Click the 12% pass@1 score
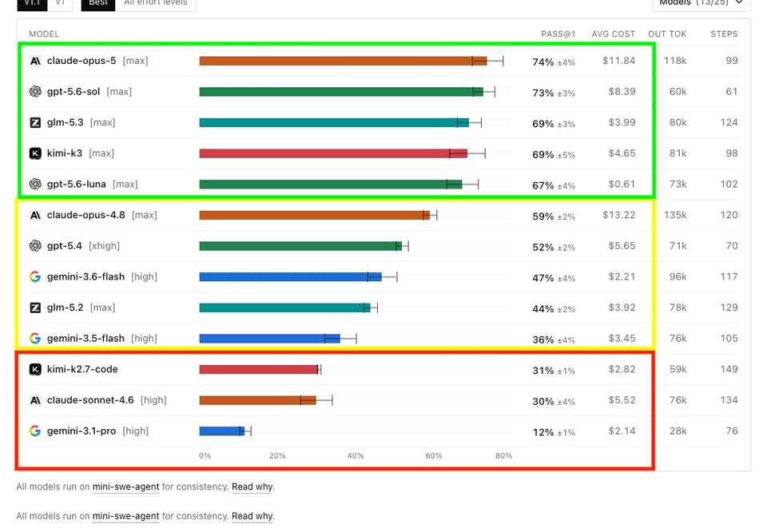This screenshot has height=532, width=767. click(x=543, y=432)
